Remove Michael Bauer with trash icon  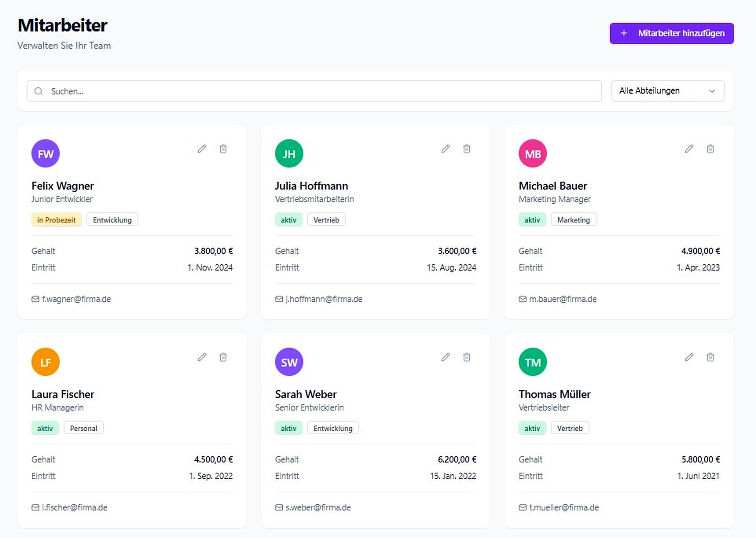[x=710, y=149]
